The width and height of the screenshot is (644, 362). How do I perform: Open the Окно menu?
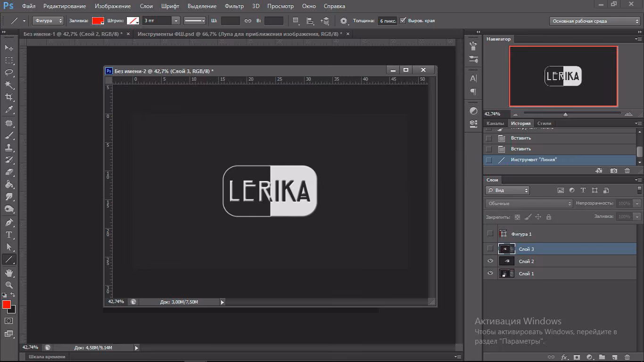pyautogui.click(x=309, y=6)
